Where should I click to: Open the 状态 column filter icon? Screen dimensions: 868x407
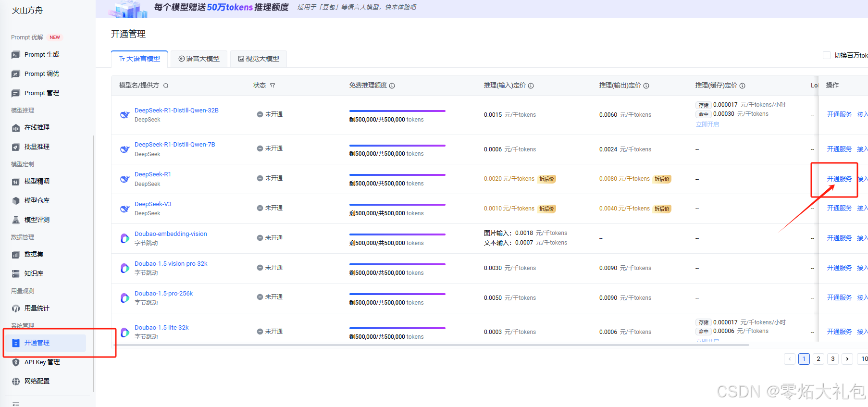coord(273,86)
